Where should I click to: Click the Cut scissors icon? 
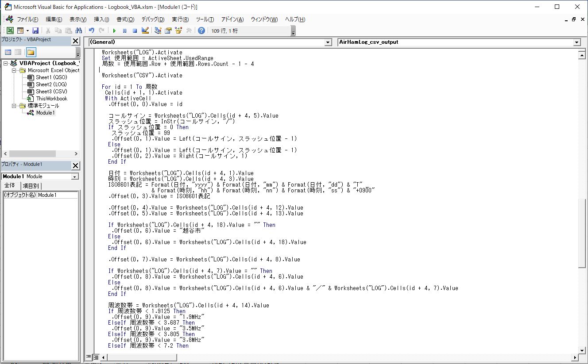click(48, 31)
